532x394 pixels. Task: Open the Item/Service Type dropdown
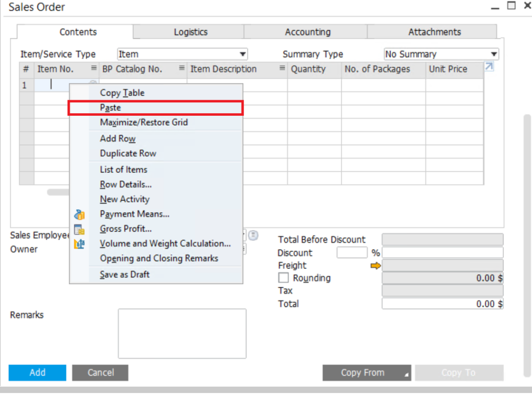(243, 54)
